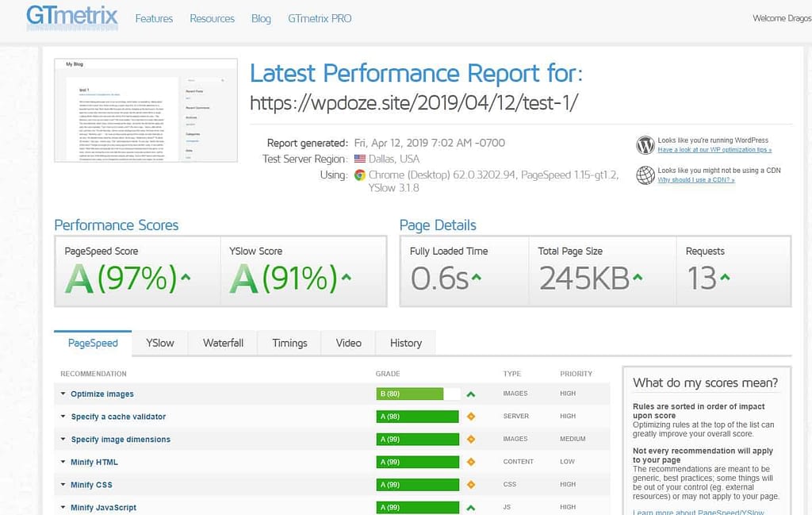The height and width of the screenshot is (515, 812).
Task: Click the 0.6s loaded time value
Action: click(x=439, y=279)
